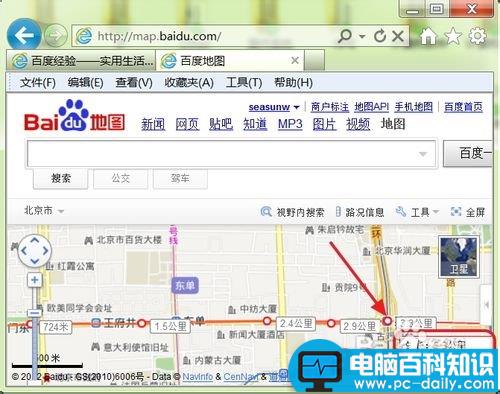Refresh the page with the reload icon
The image size is (500, 394).
[380, 36]
